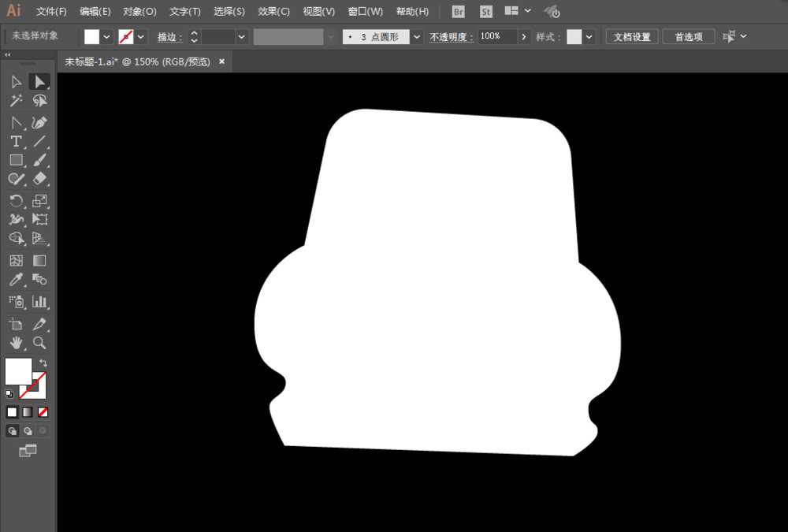788x532 pixels.
Task: Select the Eraser tool
Action: coord(40,180)
